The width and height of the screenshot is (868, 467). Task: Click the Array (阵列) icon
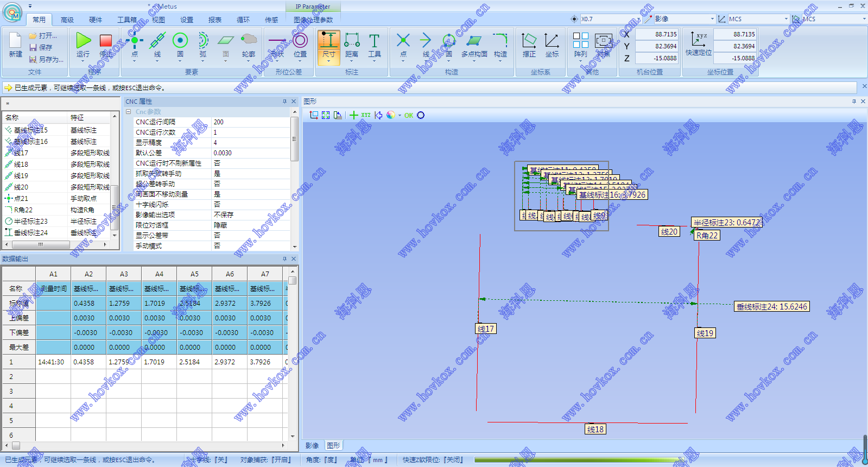(x=580, y=41)
